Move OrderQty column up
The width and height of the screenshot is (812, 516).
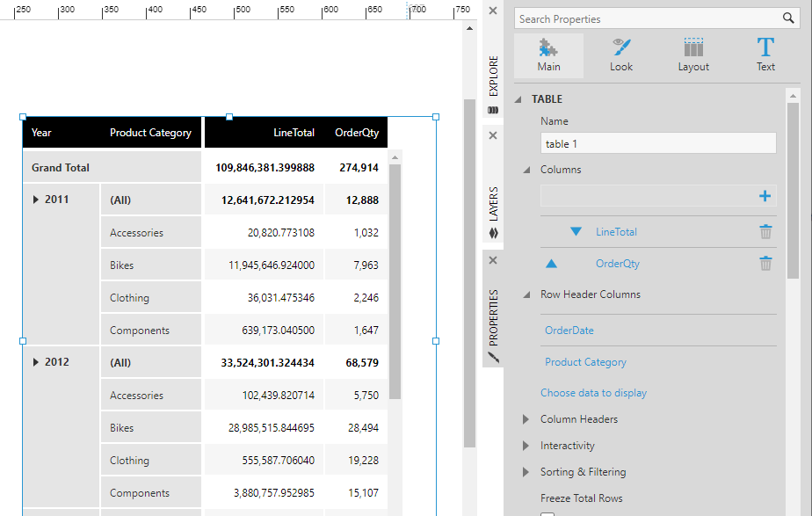pos(552,263)
